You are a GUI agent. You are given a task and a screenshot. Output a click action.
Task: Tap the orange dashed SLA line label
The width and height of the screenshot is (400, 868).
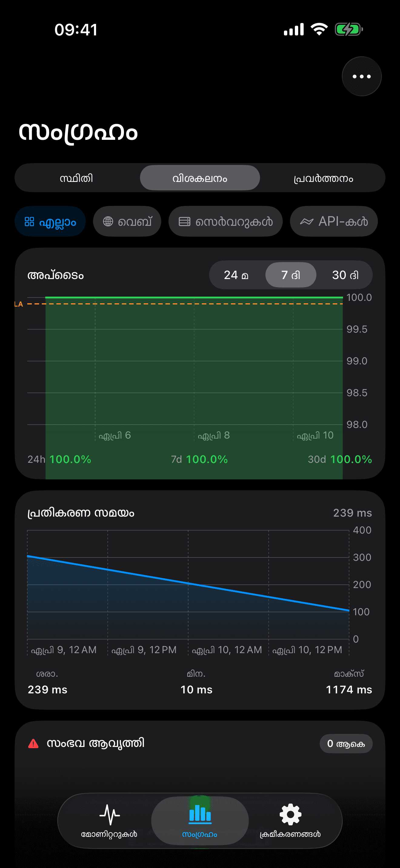pyautogui.click(x=18, y=304)
